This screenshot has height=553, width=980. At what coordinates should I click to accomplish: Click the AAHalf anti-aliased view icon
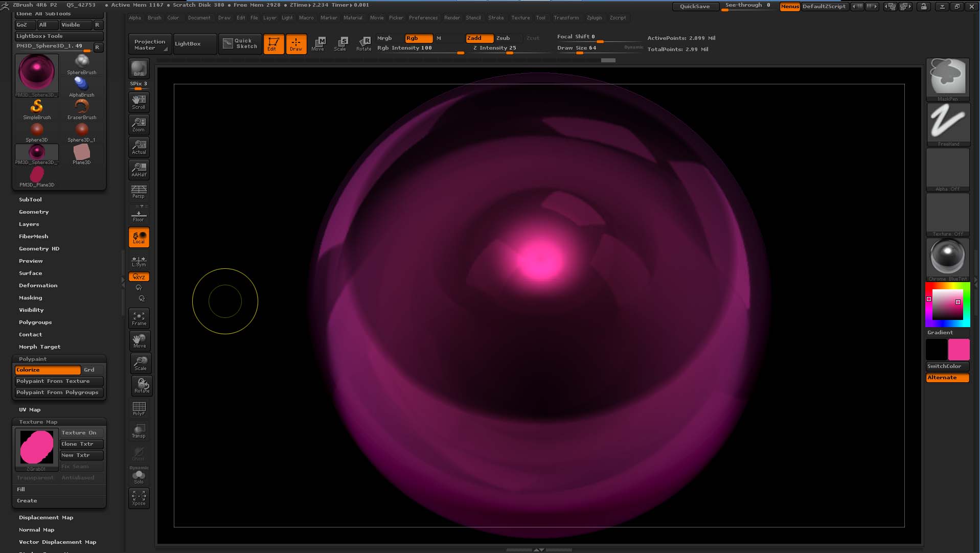pos(139,169)
